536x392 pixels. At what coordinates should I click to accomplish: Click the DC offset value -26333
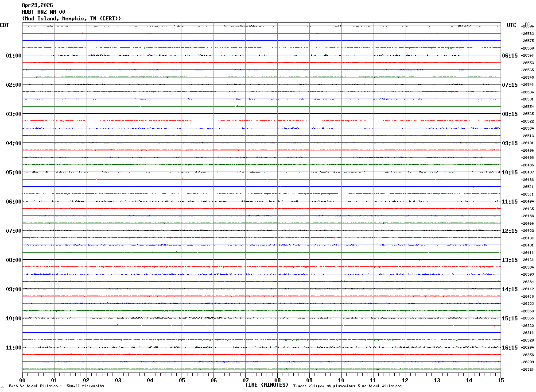tap(527, 304)
